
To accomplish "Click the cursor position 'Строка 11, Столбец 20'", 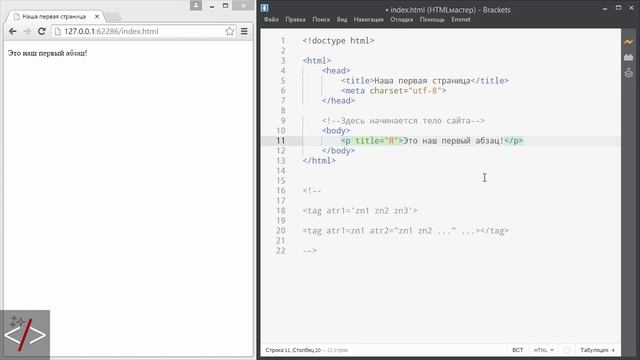I will 293,350.
